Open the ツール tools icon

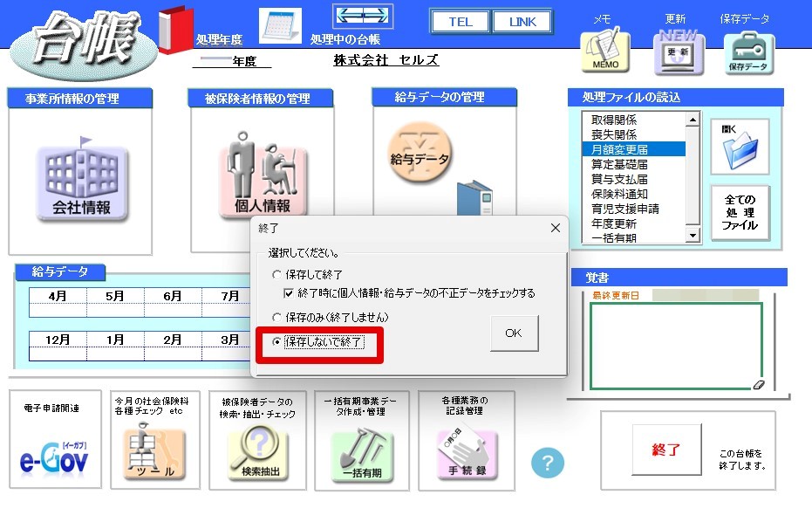(x=154, y=452)
